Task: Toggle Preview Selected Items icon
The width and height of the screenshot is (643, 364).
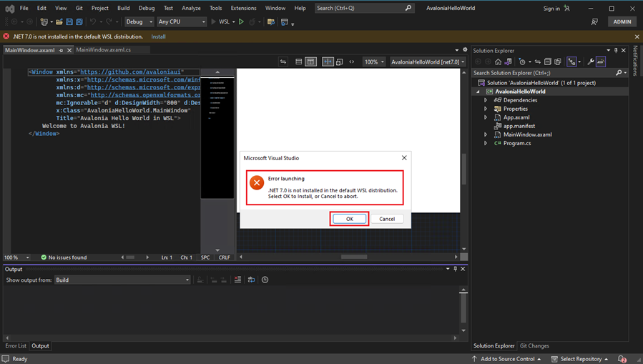Action: tap(601, 62)
